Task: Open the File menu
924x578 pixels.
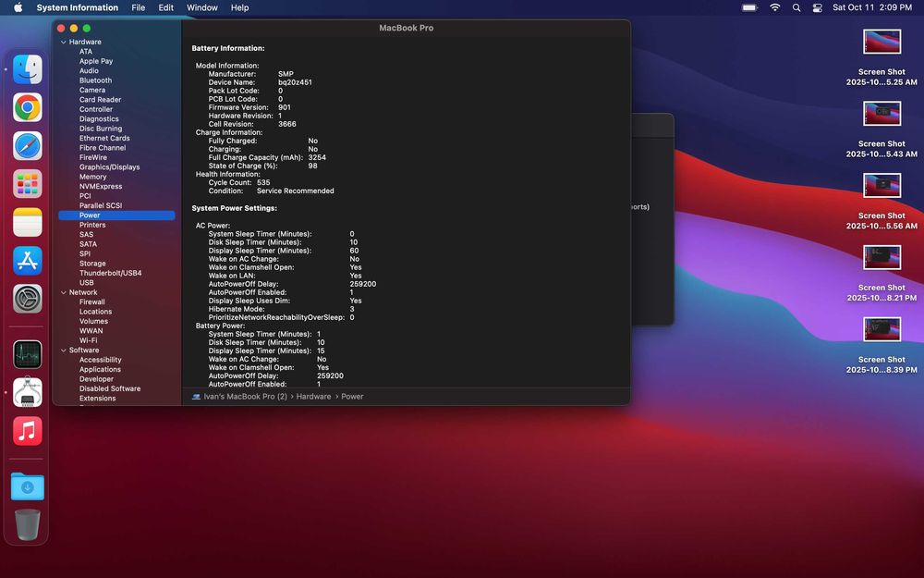Action: click(x=138, y=7)
